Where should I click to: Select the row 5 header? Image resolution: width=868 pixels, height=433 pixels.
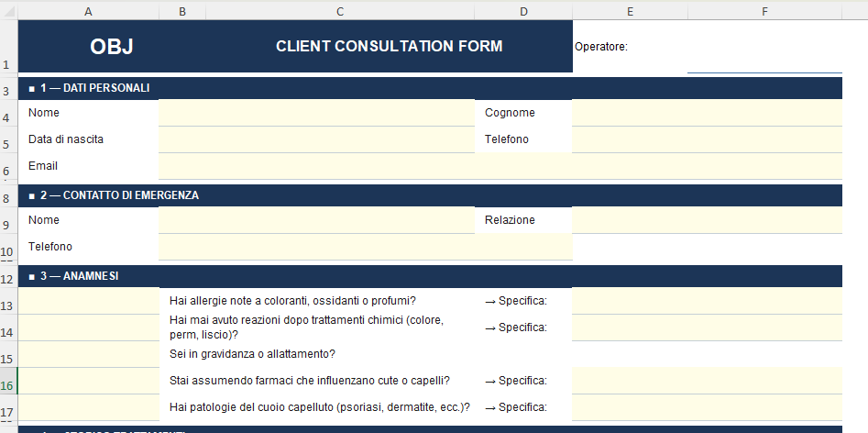point(8,144)
